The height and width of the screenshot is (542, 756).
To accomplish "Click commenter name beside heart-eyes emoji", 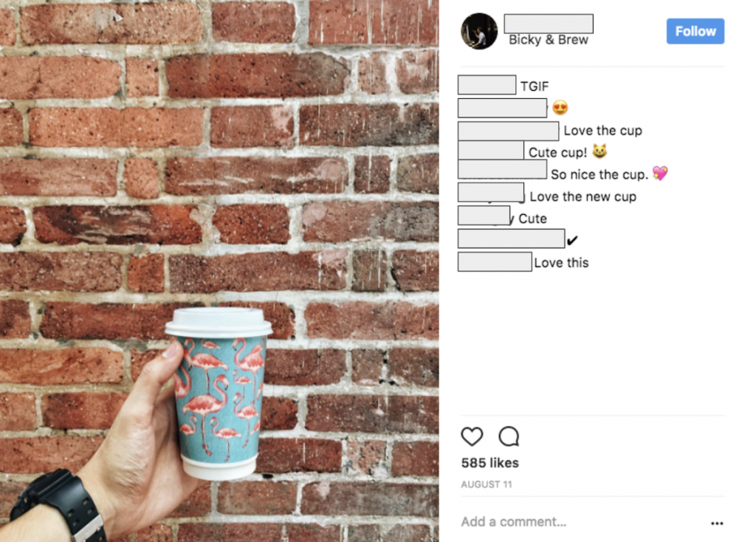I will pos(502,108).
